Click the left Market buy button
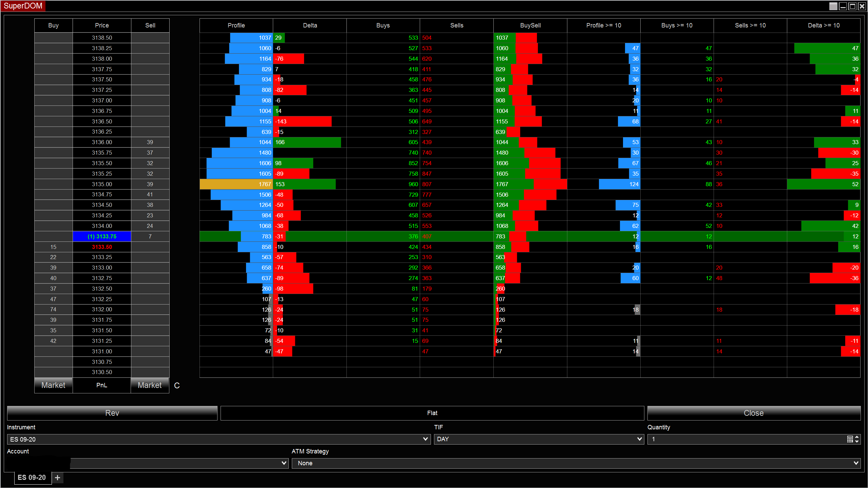868x488 pixels. tap(53, 385)
